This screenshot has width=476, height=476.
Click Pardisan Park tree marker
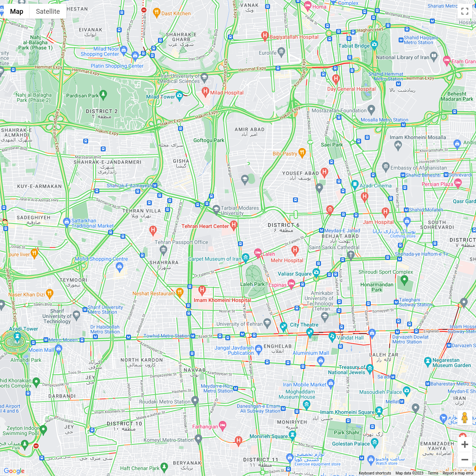click(103, 94)
